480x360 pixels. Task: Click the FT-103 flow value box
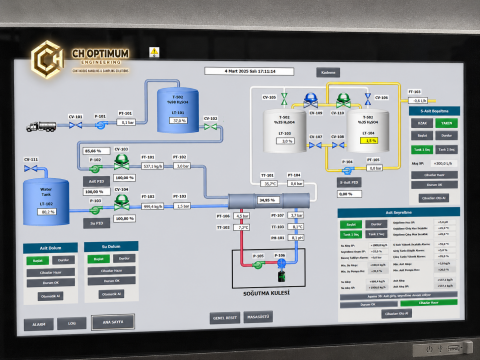[x=418, y=100]
